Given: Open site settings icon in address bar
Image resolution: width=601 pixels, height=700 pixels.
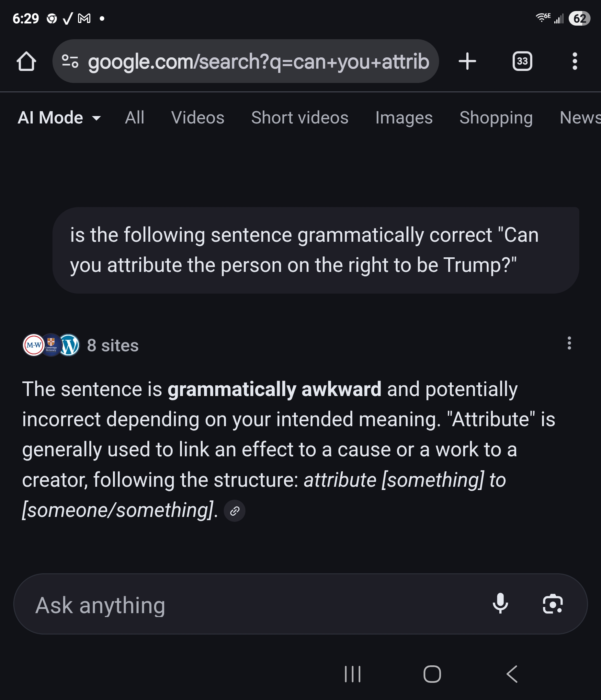Looking at the screenshot, I should pos(70,62).
